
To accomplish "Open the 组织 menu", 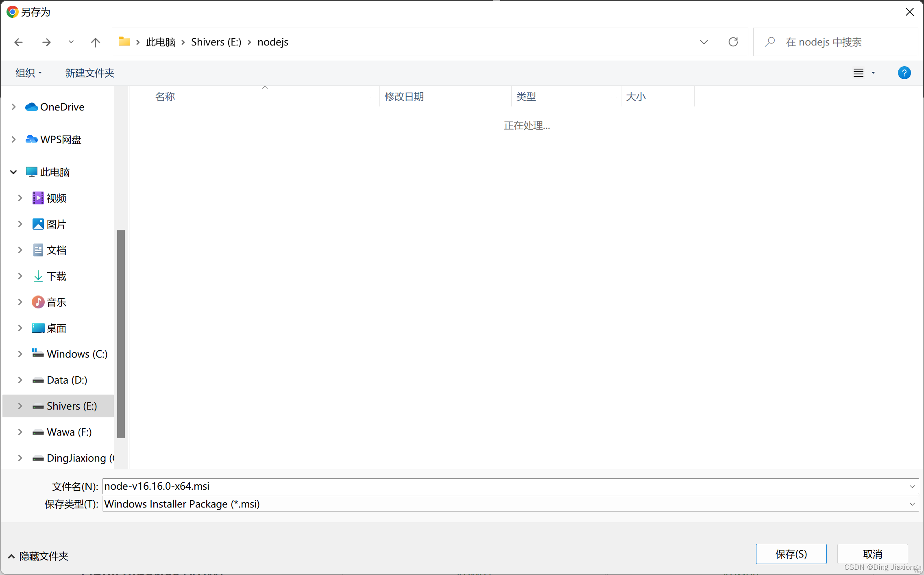I will click(28, 73).
